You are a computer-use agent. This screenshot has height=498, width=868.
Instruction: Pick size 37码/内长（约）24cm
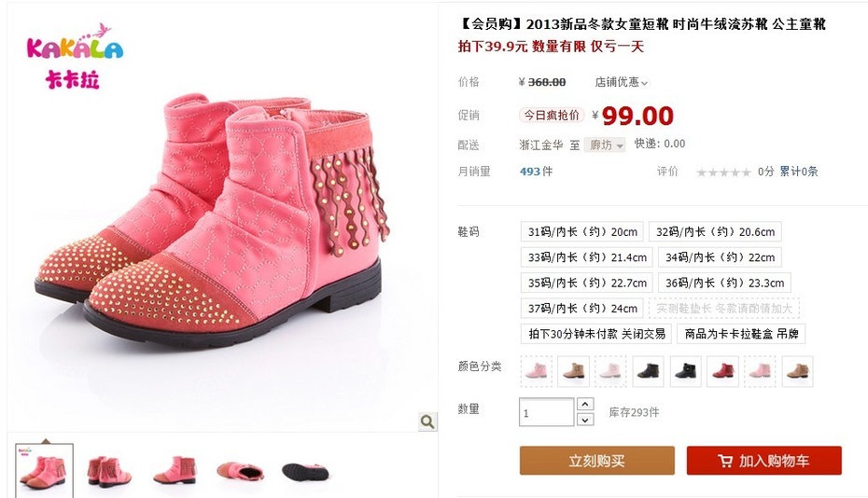[x=582, y=308]
